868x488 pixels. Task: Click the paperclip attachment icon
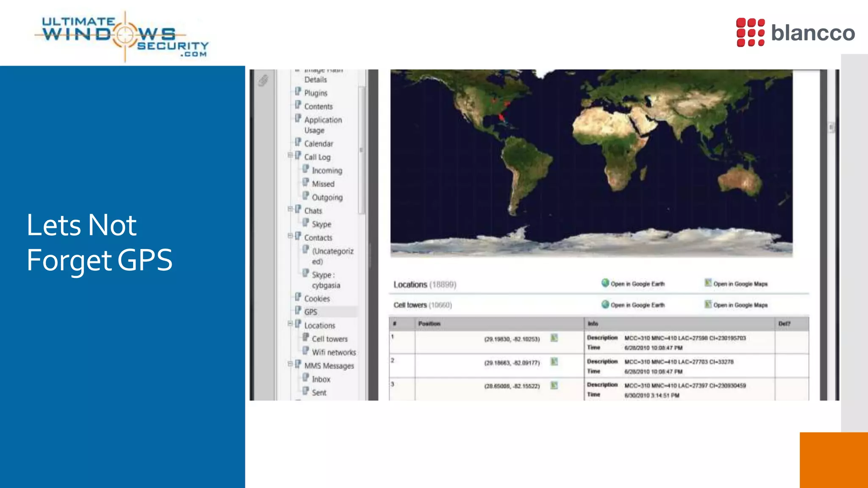[263, 80]
